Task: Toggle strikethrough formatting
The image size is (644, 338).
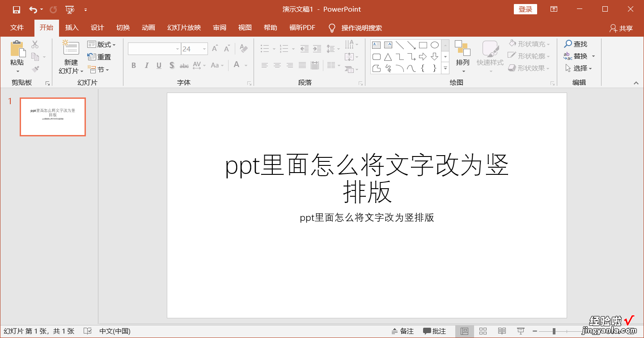Action: pyautogui.click(x=184, y=65)
